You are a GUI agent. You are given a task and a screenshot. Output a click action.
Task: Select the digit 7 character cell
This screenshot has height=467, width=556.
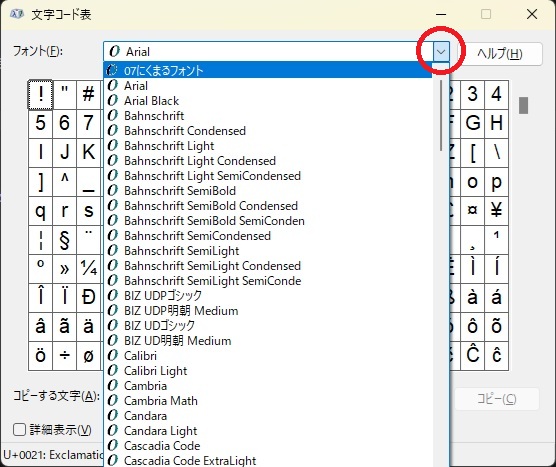pos(88,124)
